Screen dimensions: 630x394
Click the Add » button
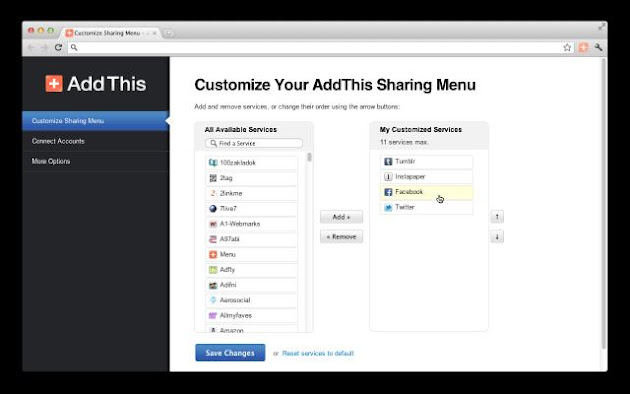point(342,217)
